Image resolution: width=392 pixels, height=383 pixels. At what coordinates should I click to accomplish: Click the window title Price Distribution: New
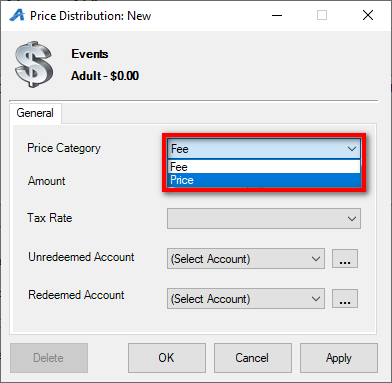coord(90,16)
